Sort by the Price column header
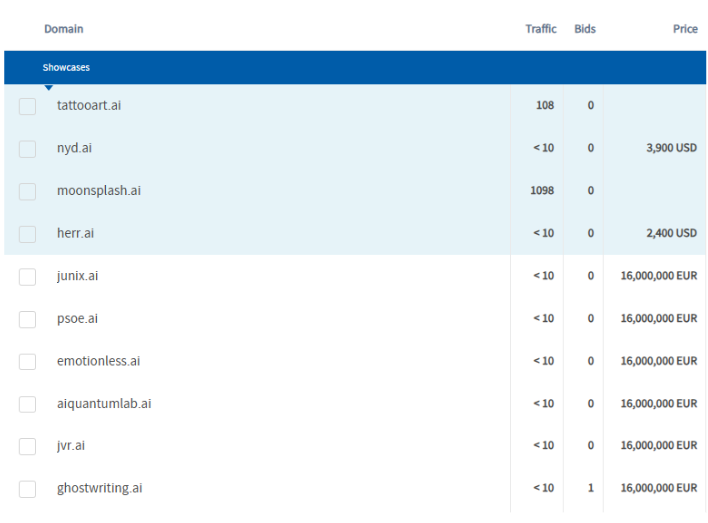Viewport: 708px width, 523px height. [x=684, y=29]
